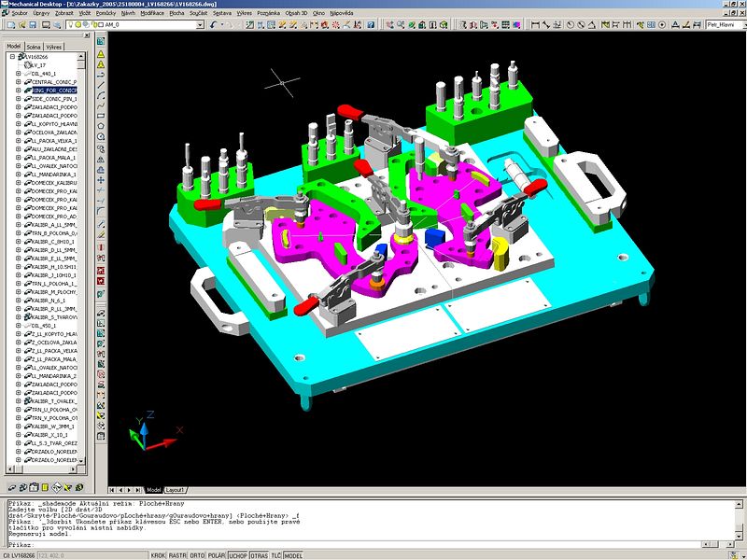Viewport: 747px width, 560px height.
Task: Select the Polygon tool in the vertical toolbar
Action: pos(101,126)
